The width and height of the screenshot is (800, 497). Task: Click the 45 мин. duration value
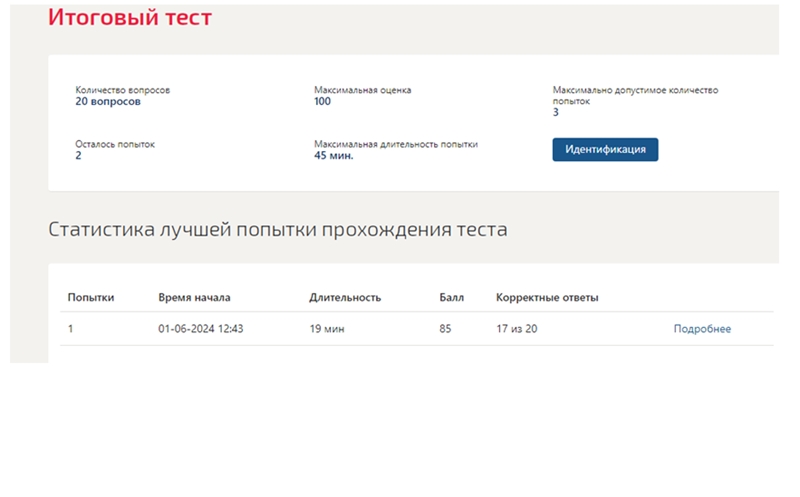pyautogui.click(x=334, y=156)
